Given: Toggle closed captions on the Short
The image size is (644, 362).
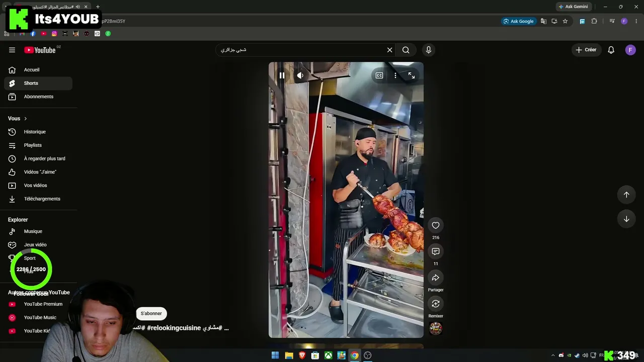Looking at the screenshot, I should pyautogui.click(x=379, y=75).
